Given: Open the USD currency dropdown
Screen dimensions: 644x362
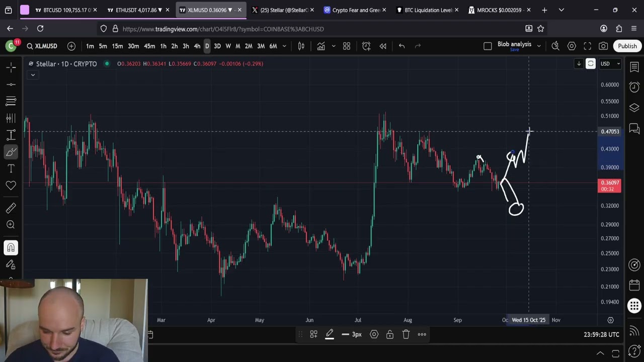Looking at the screenshot, I should (610, 64).
